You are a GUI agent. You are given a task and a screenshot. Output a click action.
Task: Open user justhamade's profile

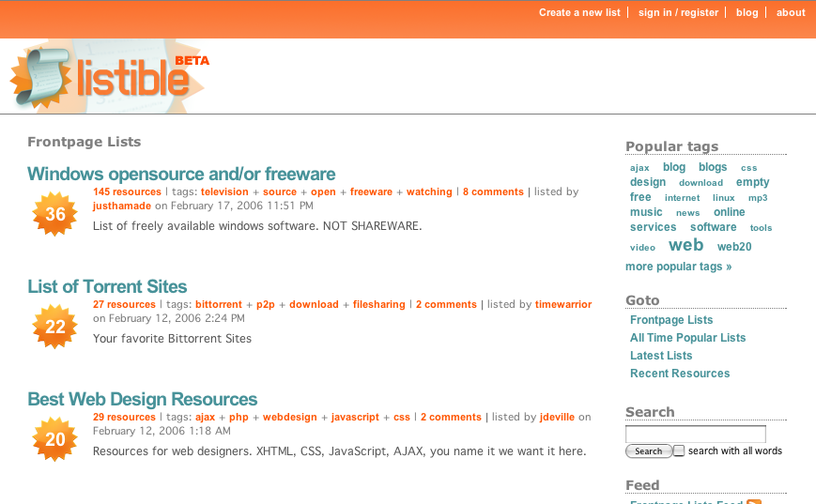click(x=122, y=206)
